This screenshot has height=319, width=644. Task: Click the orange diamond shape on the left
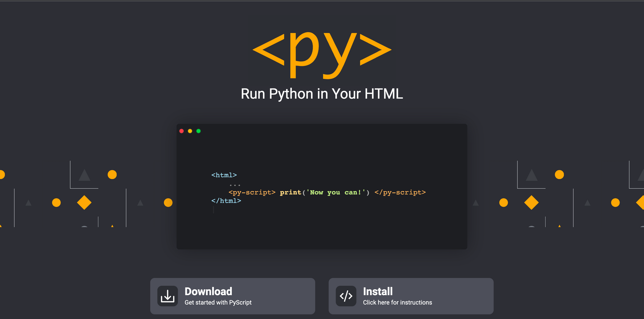click(x=84, y=202)
